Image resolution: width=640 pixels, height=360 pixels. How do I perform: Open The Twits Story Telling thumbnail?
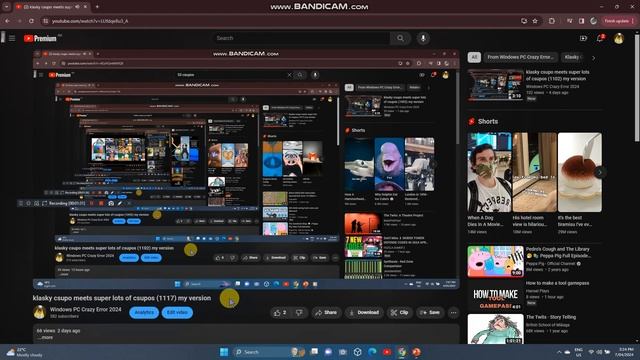(x=496, y=329)
